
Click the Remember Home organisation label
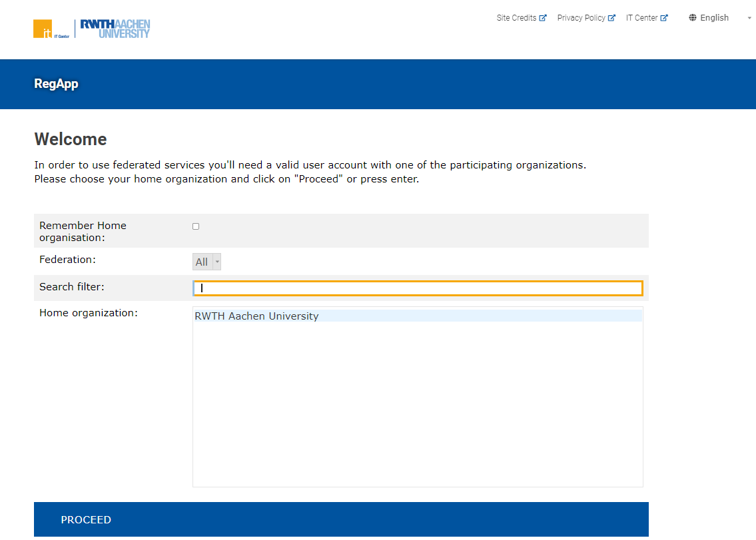point(83,231)
